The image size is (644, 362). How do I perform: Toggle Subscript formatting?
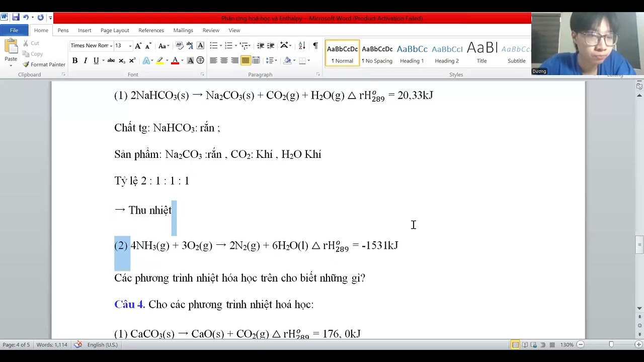point(122,60)
